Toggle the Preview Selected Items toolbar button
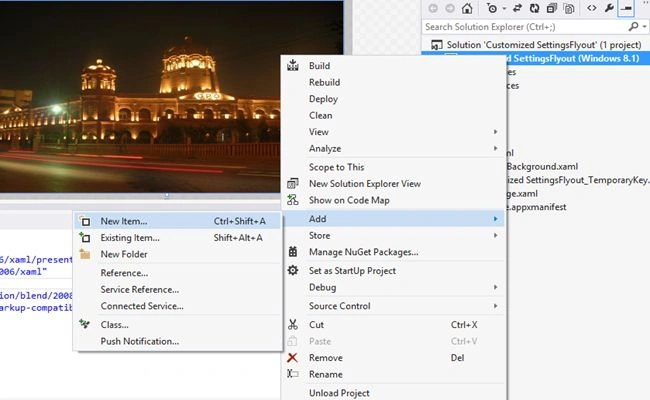The height and width of the screenshot is (400, 650). coord(626,8)
